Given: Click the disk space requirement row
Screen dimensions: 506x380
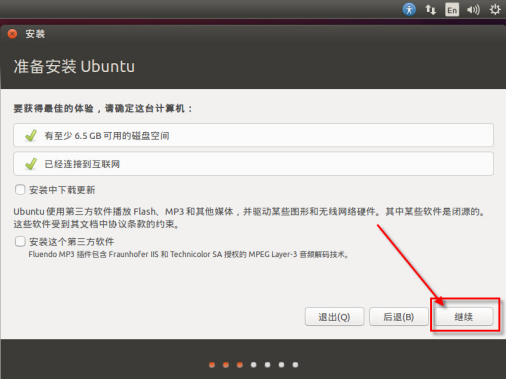Looking at the screenshot, I should pyautogui.click(x=253, y=135).
